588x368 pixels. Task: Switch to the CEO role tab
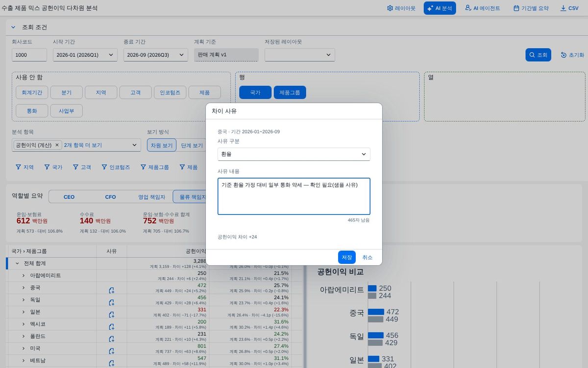(x=69, y=197)
